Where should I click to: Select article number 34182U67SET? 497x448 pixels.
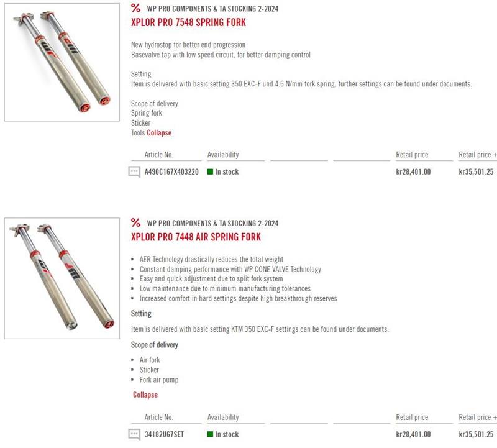164,434
